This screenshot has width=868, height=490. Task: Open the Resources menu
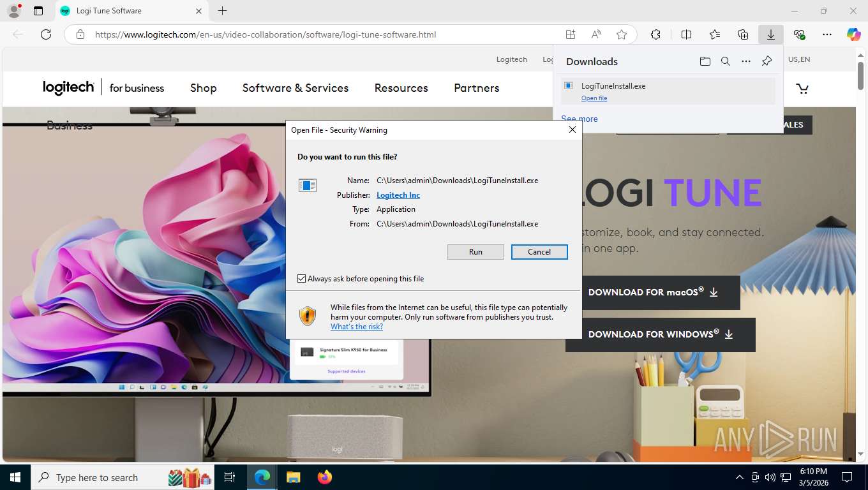pos(401,88)
